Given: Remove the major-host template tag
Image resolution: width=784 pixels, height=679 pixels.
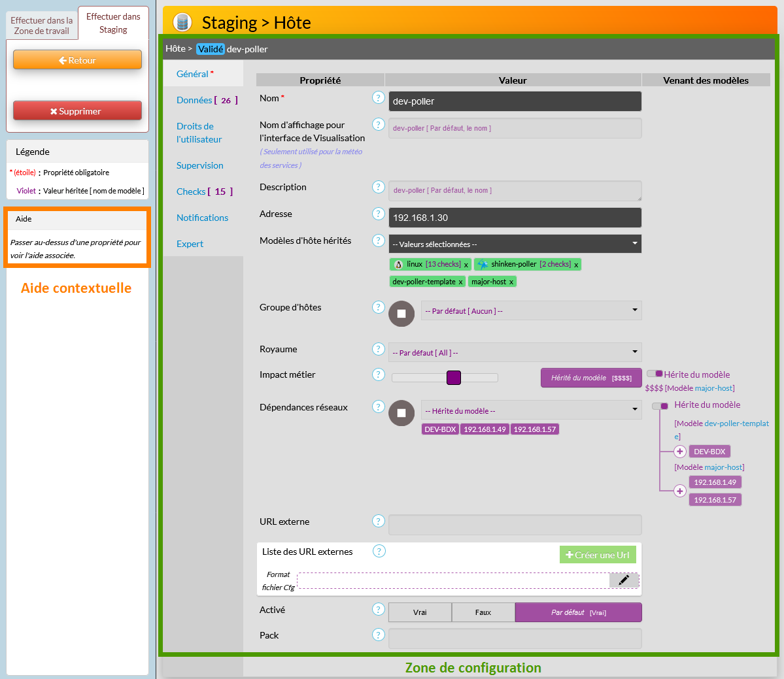Looking at the screenshot, I should [x=511, y=282].
